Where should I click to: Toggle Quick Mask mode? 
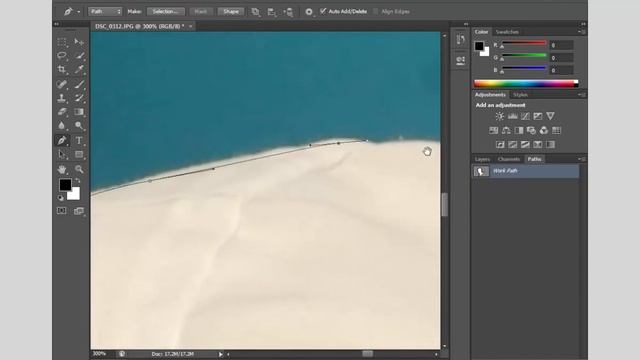click(62, 211)
